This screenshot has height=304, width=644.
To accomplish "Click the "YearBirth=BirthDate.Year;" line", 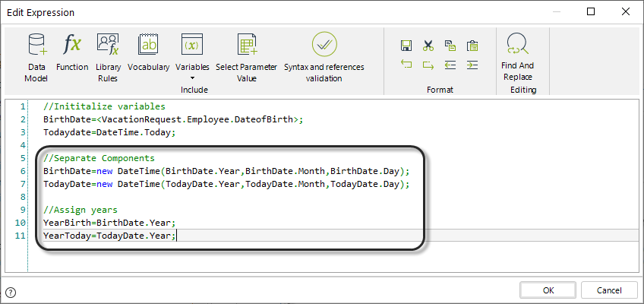I will coord(109,223).
